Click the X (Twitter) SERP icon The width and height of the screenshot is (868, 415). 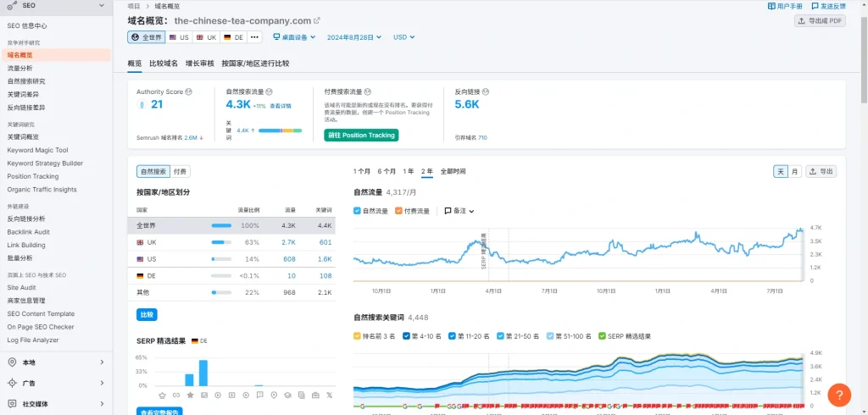point(330,395)
